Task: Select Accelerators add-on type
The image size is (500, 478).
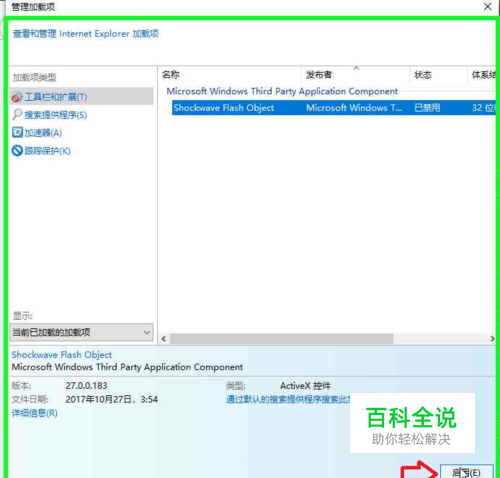Action: (x=37, y=133)
